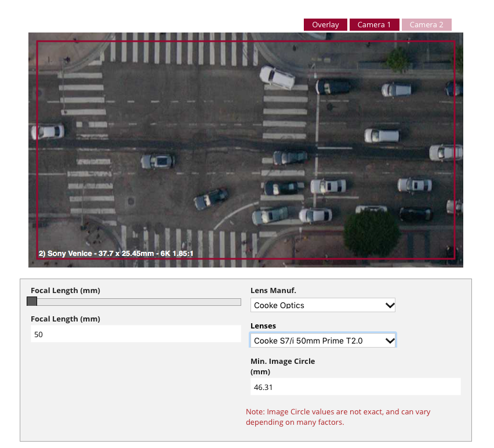
Task: Click the Image Circle disclaimer note text
Action: [x=338, y=417]
